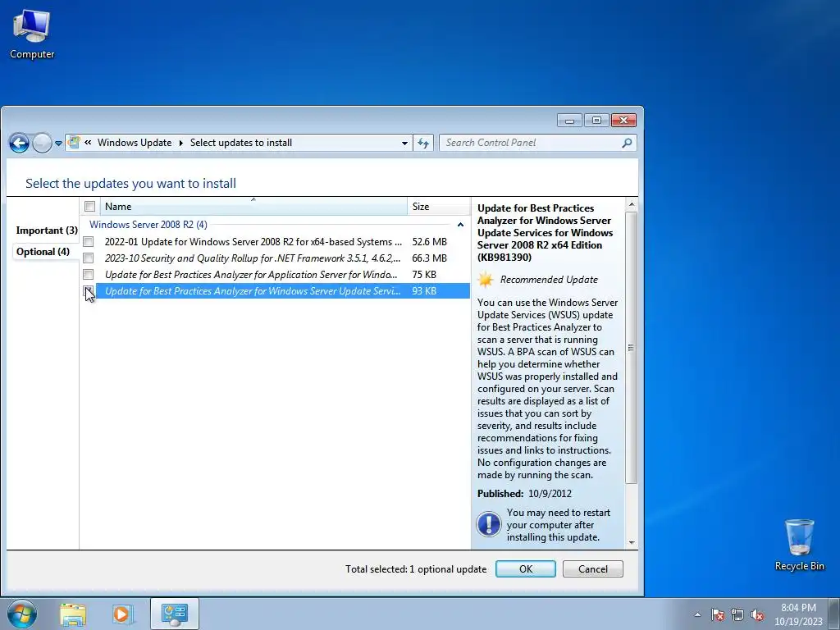840x630 pixels.
Task: Collapse the Windows Server 2008 R2 group
Action: click(x=460, y=225)
